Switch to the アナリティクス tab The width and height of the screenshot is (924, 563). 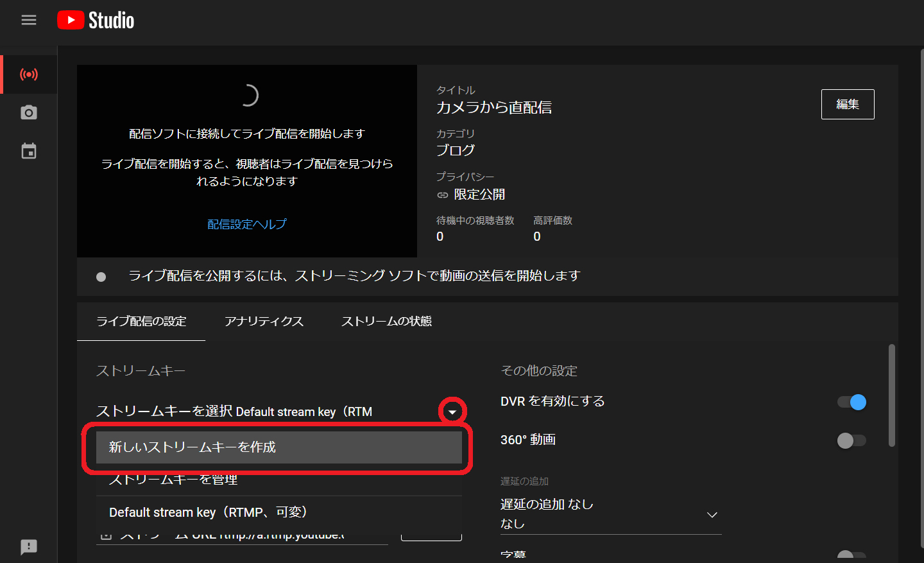264,322
